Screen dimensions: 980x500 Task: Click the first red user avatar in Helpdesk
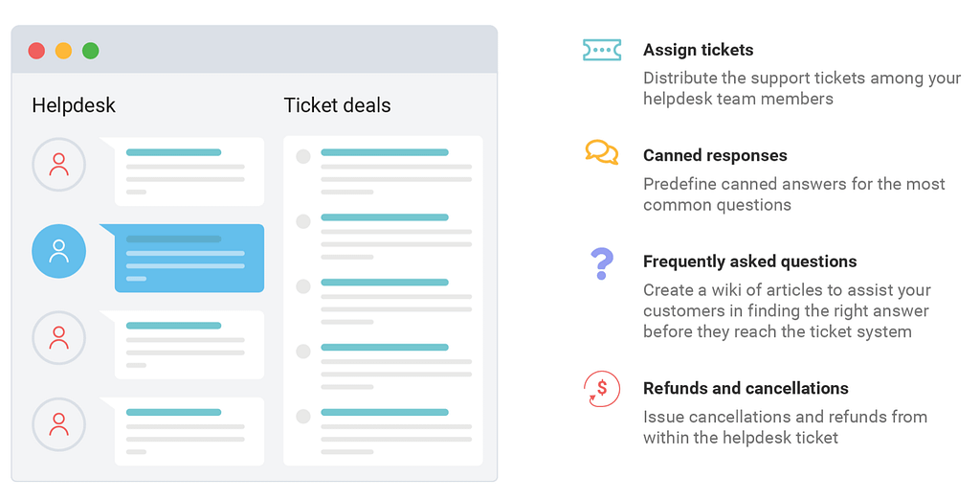(58, 165)
